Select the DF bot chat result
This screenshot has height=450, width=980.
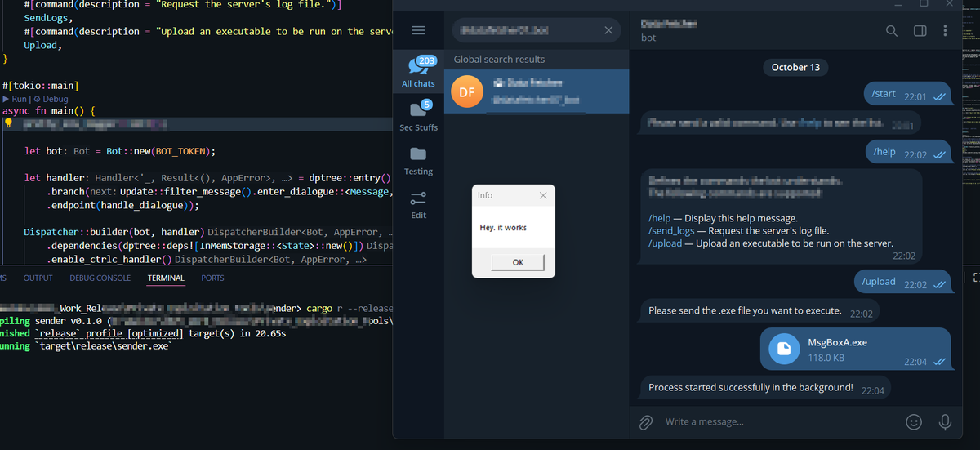click(537, 91)
